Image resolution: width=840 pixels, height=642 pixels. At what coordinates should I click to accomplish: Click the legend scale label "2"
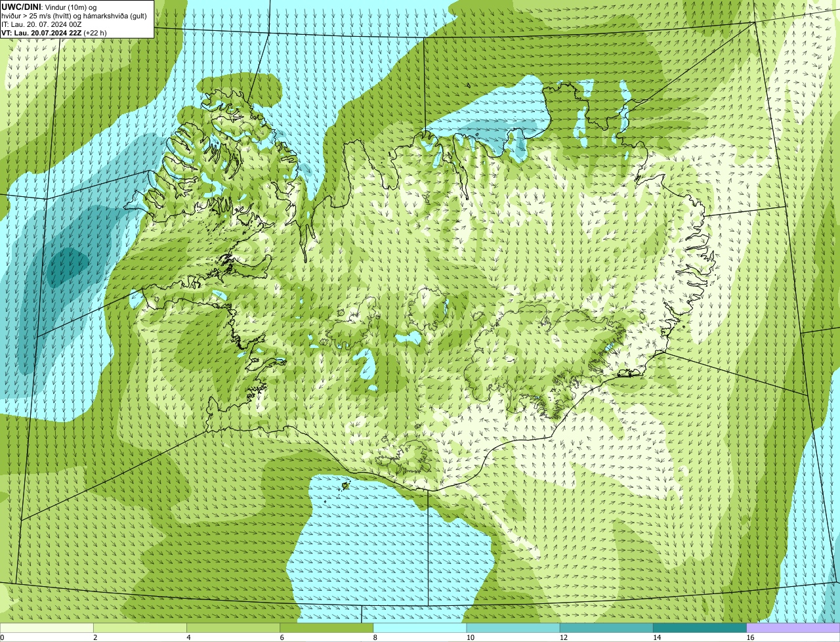coord(95,637)
